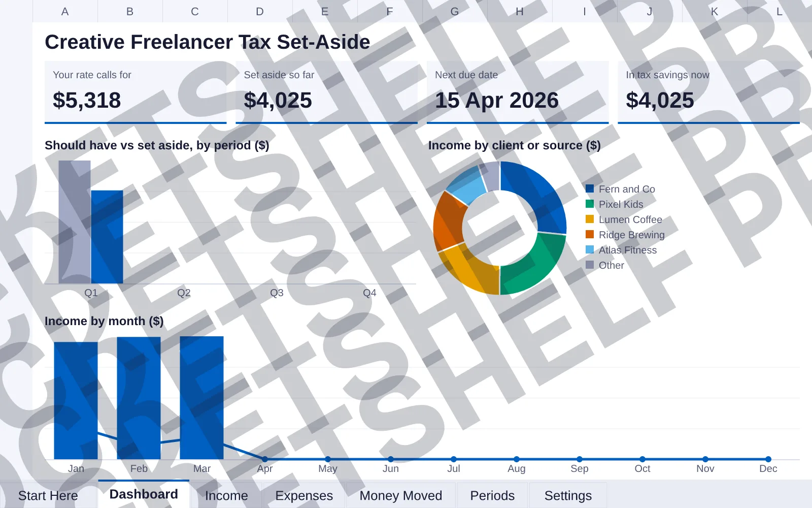Select column D header
Viewport: 812px width, 508px height.
pos(260,11)
